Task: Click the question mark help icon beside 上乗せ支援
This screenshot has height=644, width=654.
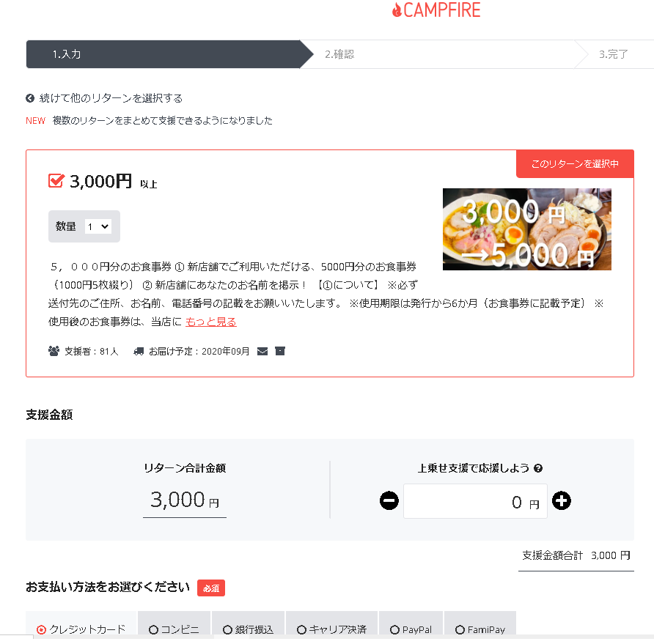Action: [538, 468]
